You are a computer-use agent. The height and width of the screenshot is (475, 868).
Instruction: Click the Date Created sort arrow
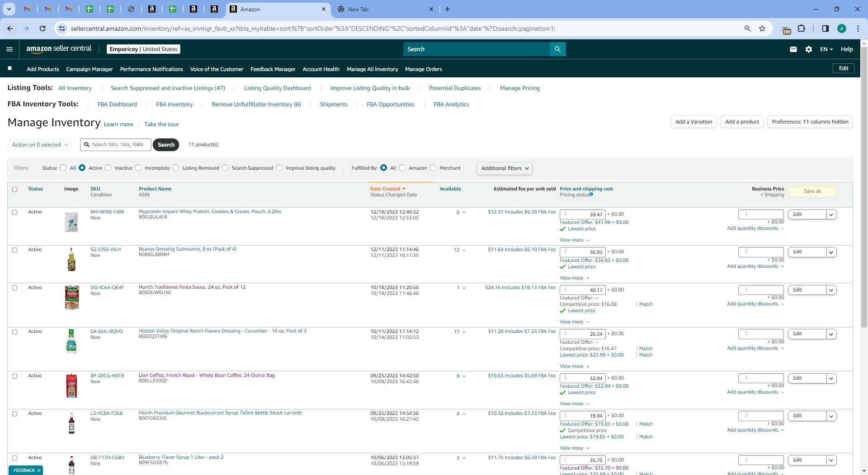pos(404,189)
